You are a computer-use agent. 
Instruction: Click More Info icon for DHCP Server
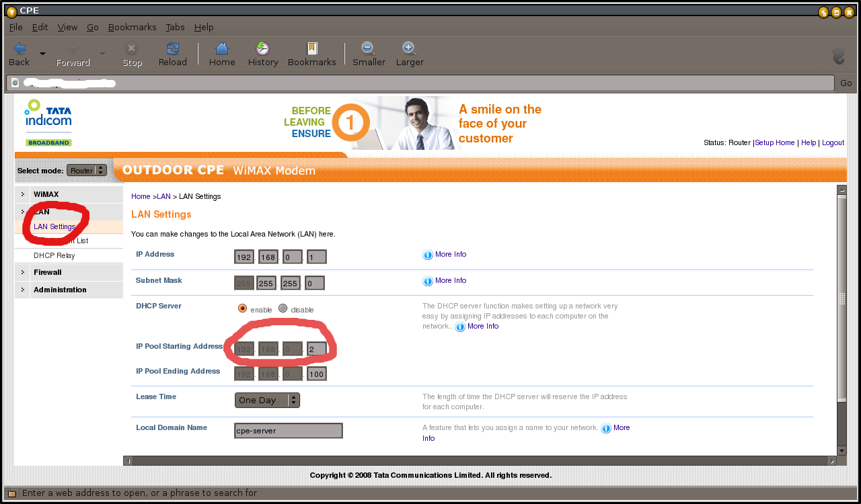[x=460, y=327]
